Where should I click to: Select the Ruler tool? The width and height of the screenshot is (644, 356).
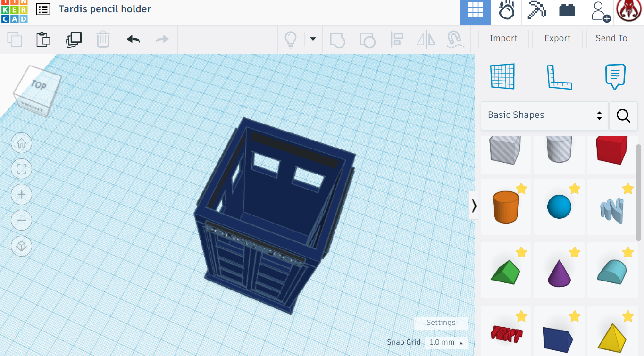click(559, 77)
